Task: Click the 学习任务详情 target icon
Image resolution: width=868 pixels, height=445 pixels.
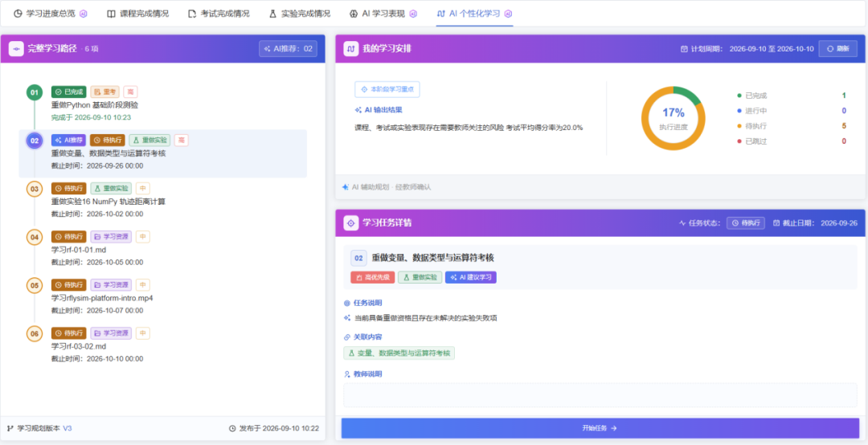Action: pyautogui.click(x=351, y=223)
